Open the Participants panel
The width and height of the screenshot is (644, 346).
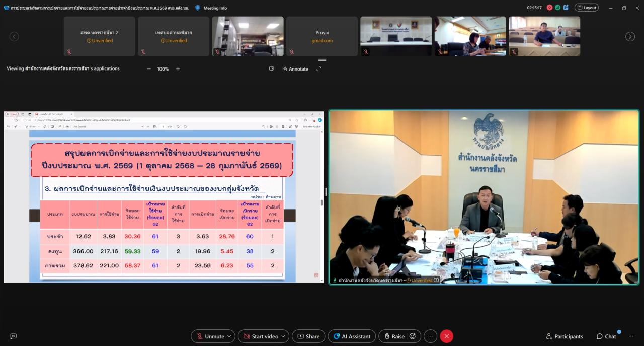(x=565, y=336)
